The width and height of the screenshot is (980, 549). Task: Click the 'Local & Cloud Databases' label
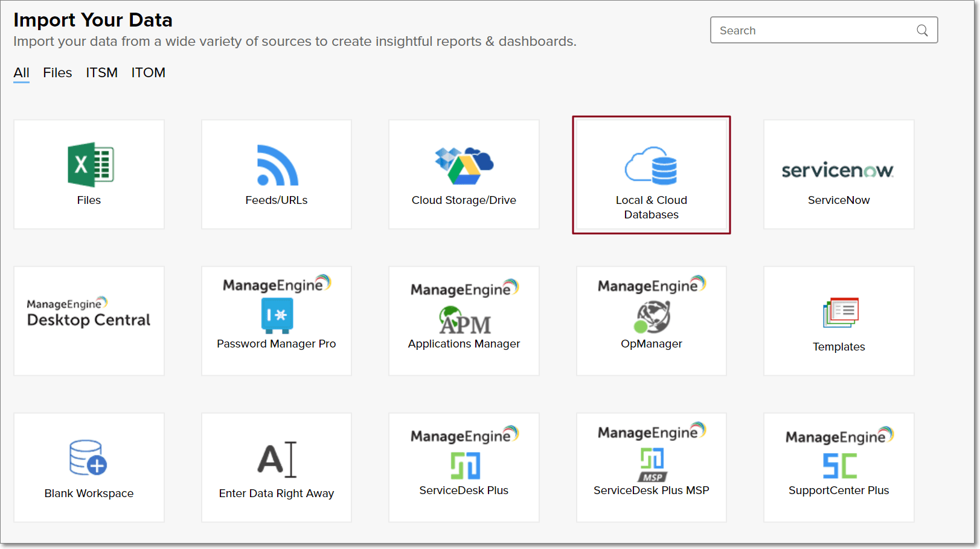(x=652, y=208)
